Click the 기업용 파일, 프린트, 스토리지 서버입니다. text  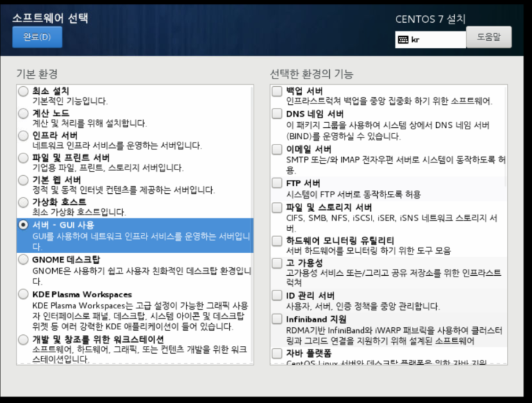tap(108, 167)
